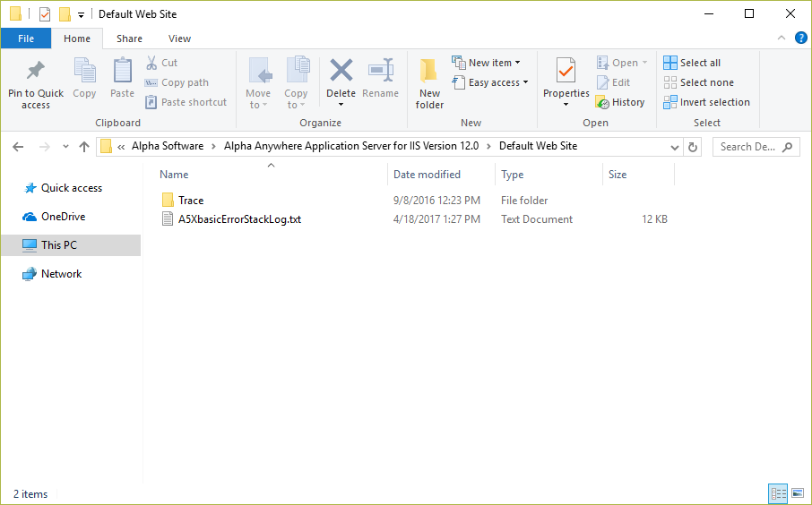Open the New item dropdown

point(487,63)
